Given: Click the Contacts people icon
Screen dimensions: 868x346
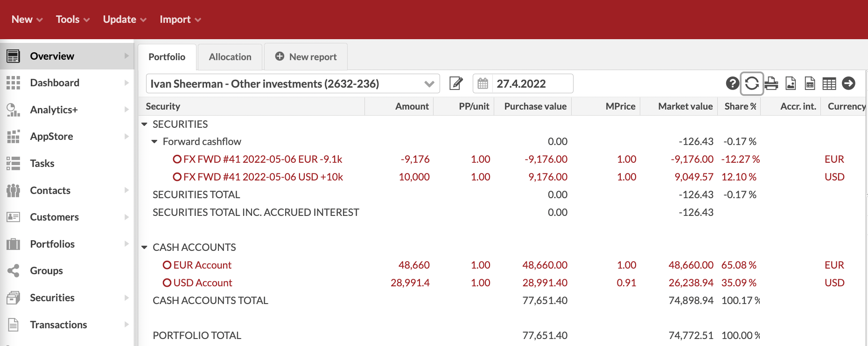Looking at the screenshot, I should click(x=13, y=190).
